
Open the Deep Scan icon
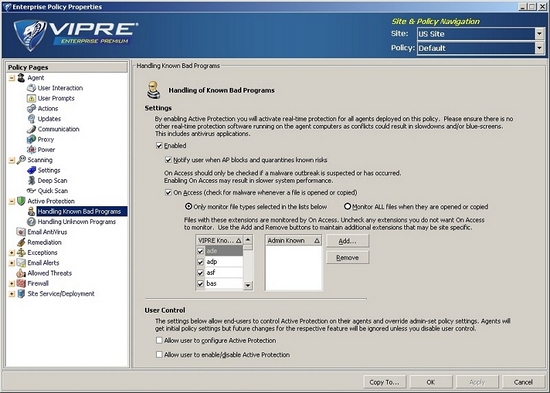pyautogui.click(x=32, y=180)
